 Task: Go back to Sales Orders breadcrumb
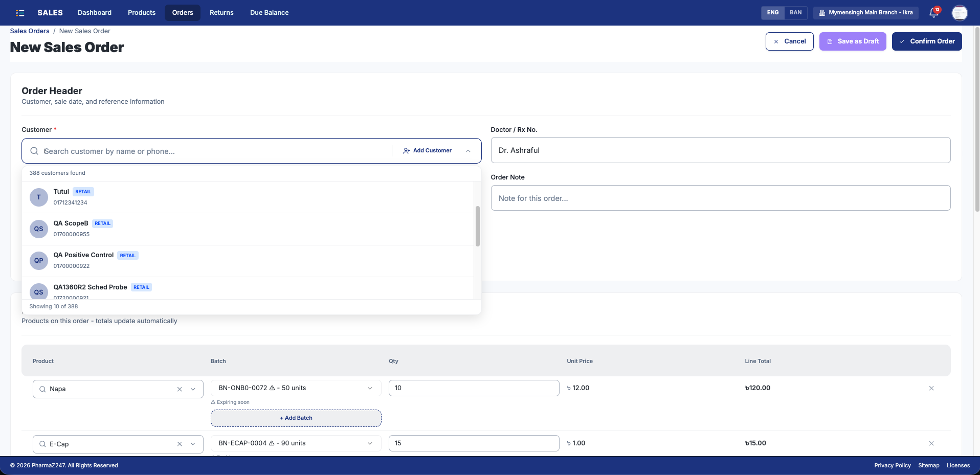tap(30, 31)
